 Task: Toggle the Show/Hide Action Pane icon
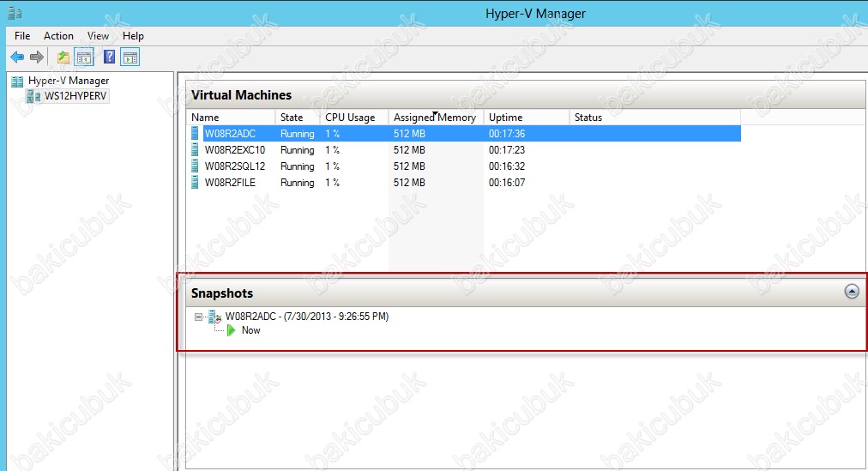(130, 57)
